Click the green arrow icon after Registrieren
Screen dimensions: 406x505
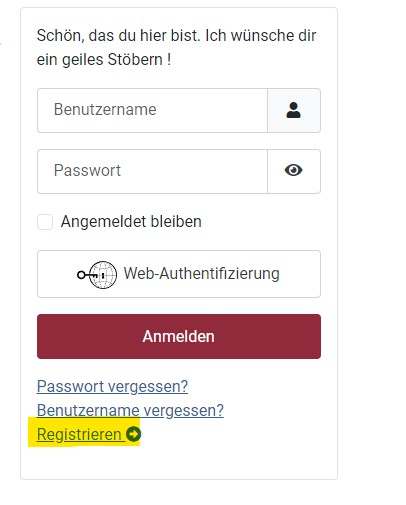[134, 434]
